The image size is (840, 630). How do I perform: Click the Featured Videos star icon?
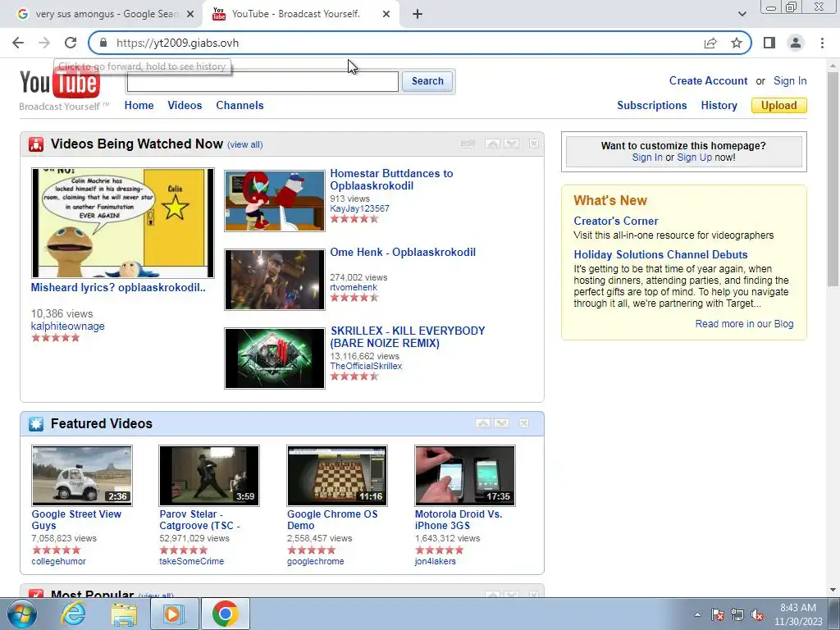point(36,424)
